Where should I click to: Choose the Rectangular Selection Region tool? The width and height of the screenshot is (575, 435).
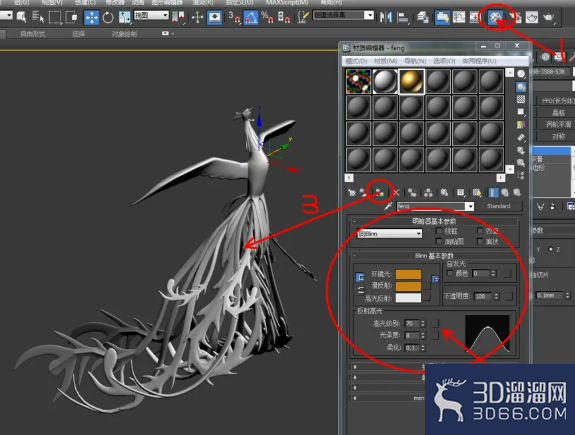coord(55,17)
